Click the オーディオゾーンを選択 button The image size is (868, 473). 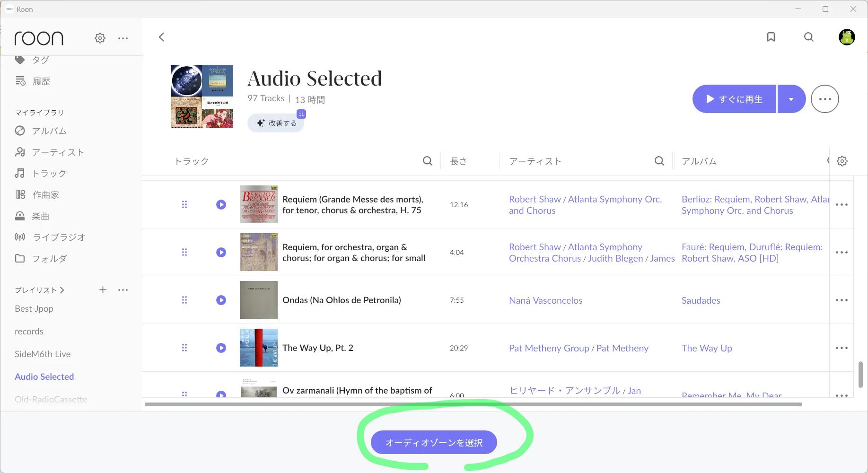pos(434,442)
